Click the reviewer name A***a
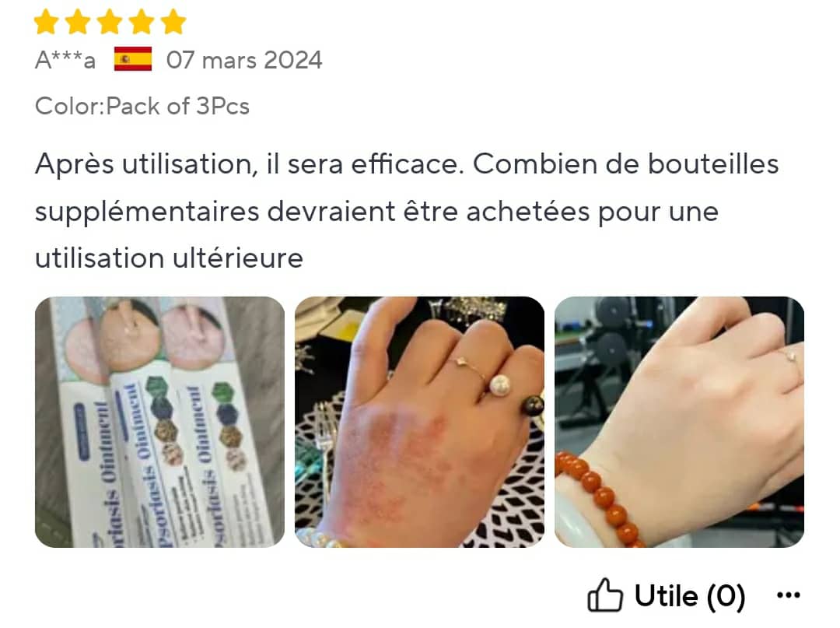The width and height of the screenshot is (840, 628). (65, 60)
